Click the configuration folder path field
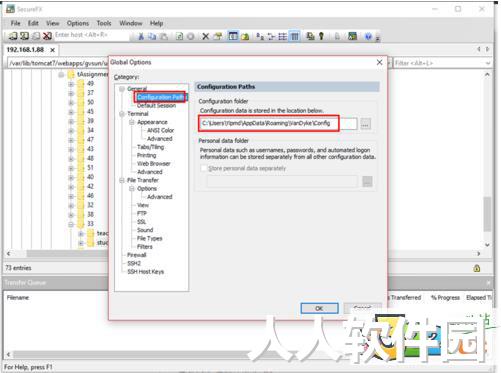501x373 pixels. [x=278, y=123]
